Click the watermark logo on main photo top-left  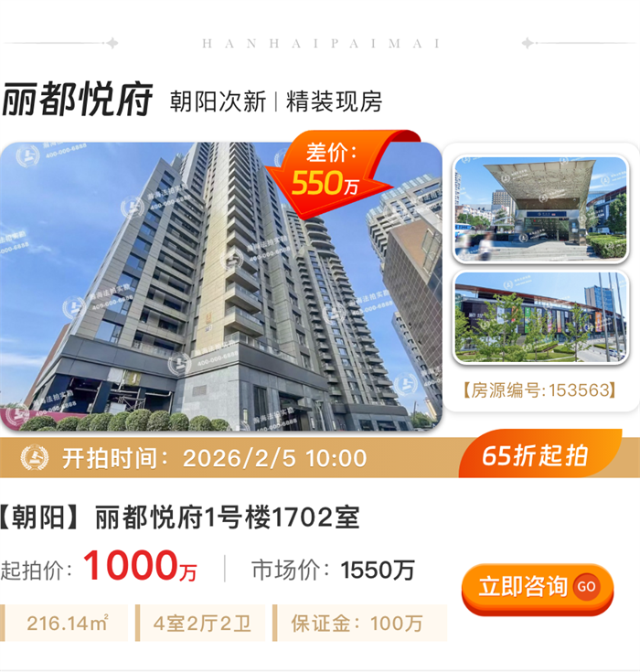point(27,155)
